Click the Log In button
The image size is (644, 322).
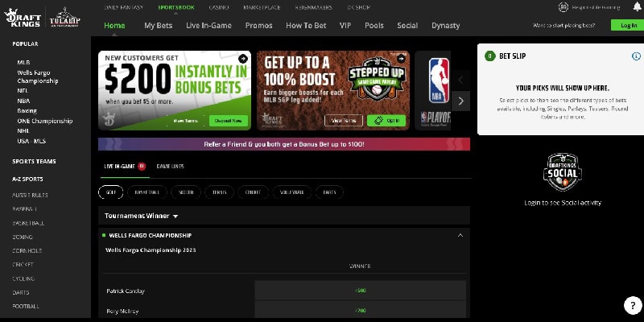tap(629, 25)
